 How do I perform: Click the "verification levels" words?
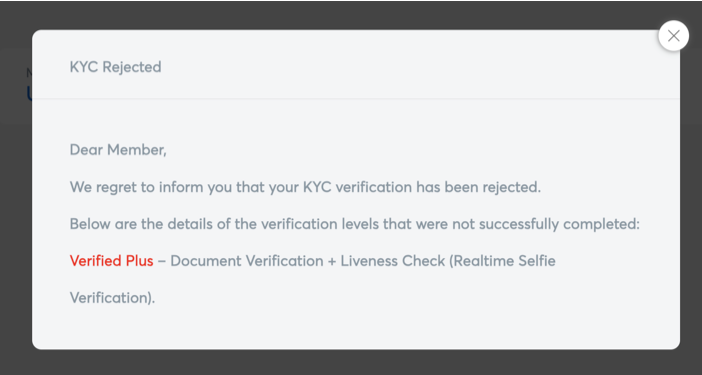point(336,224)
